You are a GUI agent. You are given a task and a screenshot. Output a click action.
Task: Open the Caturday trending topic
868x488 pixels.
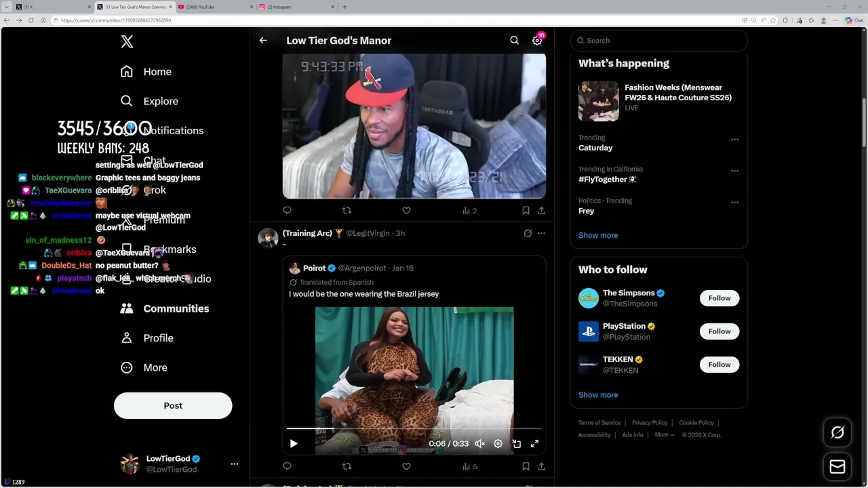pyautogui.click(x=595, y=148)
